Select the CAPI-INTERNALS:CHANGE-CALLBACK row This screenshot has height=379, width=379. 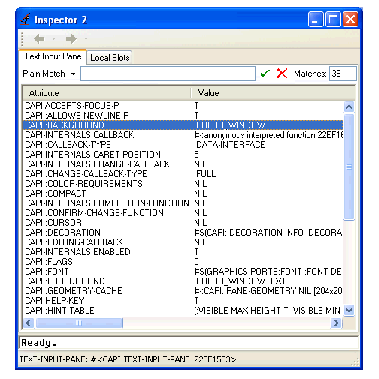coord(183,164)
